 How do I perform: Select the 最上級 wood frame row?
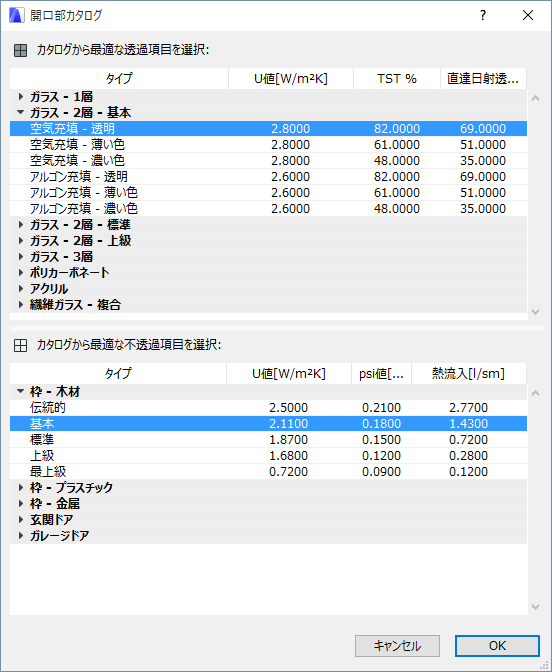tap(268, 471)
